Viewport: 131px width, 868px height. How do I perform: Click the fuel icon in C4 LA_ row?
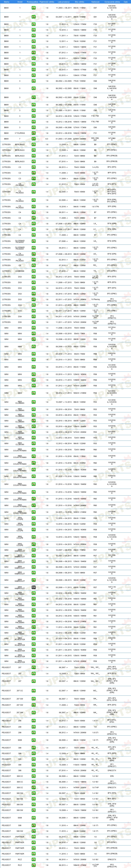click(34, 224)
